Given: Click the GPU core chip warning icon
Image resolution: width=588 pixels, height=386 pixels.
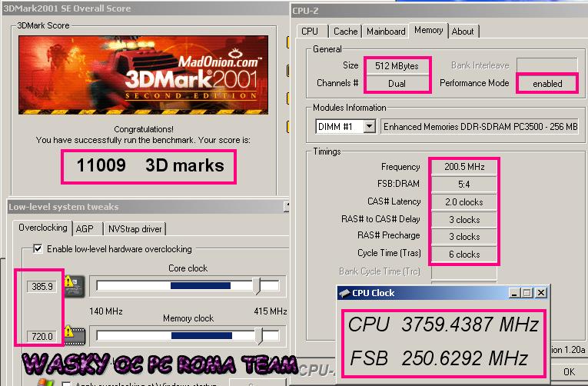Looking at the screenshot, I should pyautogui.click(x=75, y=286).
